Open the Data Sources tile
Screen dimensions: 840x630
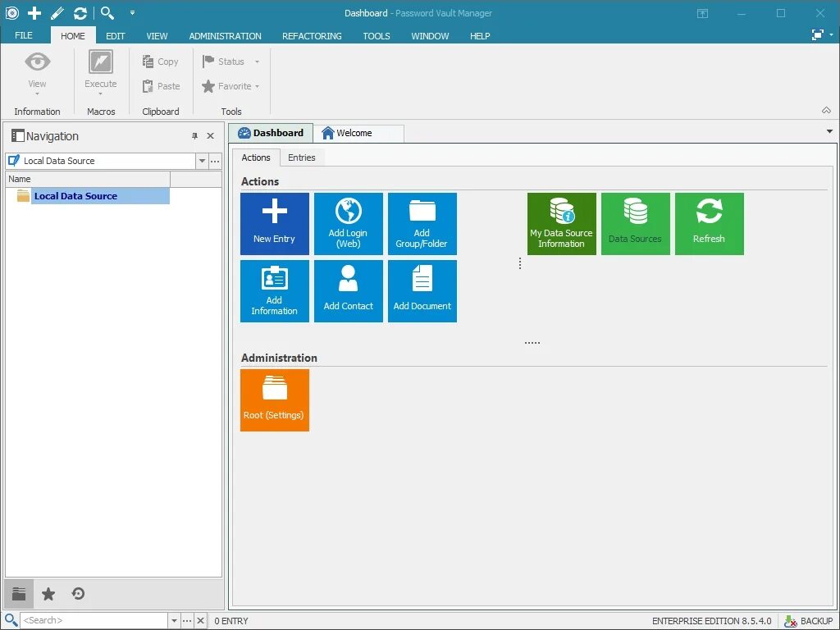[636, 224]
